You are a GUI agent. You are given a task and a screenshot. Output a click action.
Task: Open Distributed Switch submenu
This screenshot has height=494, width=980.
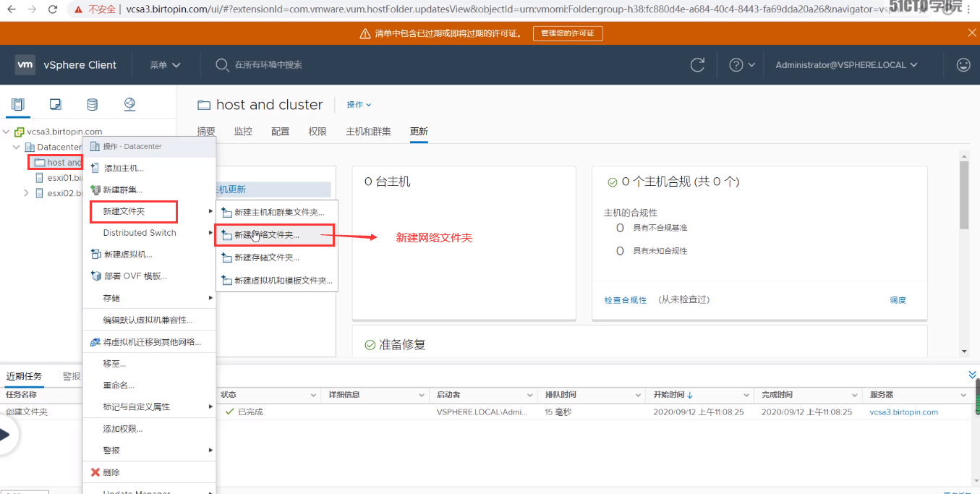click(150, 233)
